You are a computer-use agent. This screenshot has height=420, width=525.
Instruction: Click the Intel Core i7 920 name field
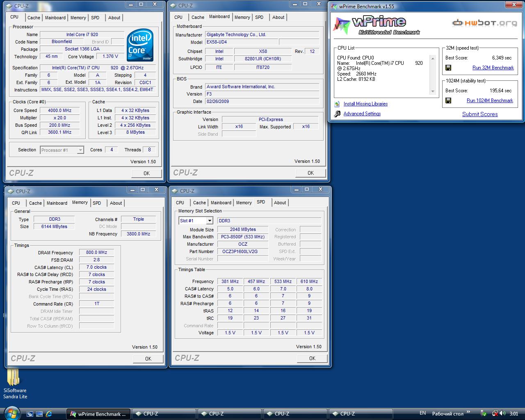point(82,35)
